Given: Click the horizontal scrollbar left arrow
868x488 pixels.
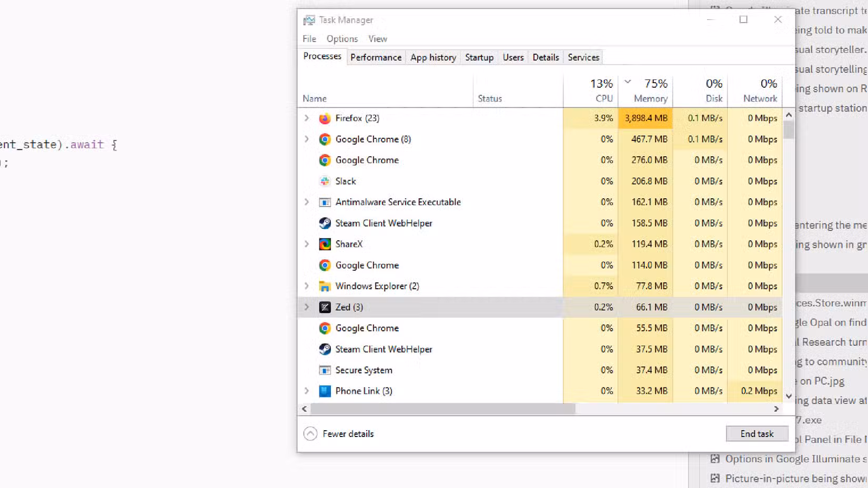Looking at the screenshot, I should click(x=305, y=409).
